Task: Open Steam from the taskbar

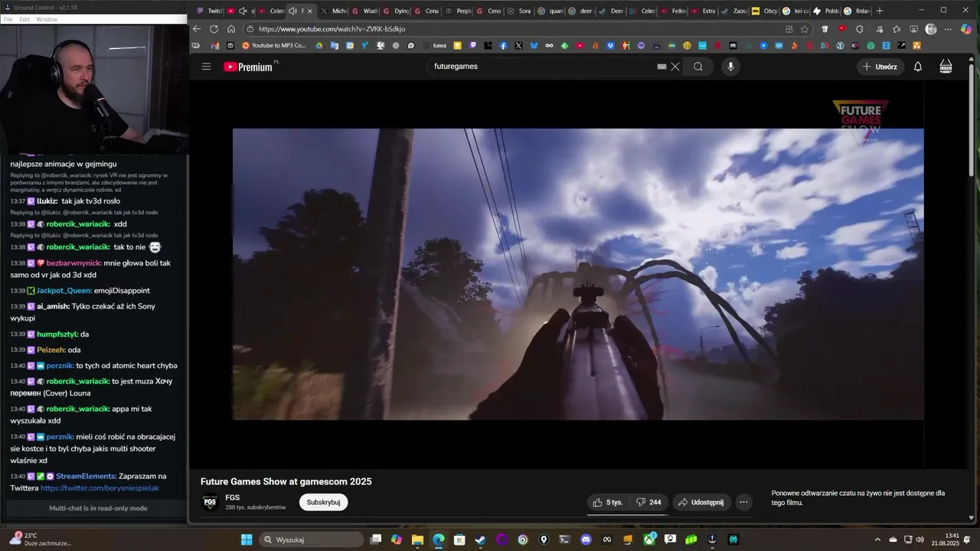Action: 480,540
